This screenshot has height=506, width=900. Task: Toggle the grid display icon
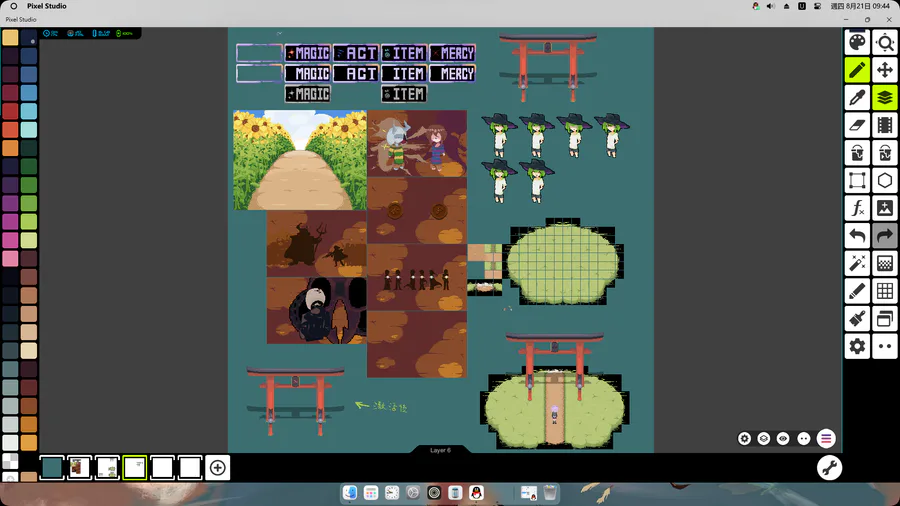point(885,291)
